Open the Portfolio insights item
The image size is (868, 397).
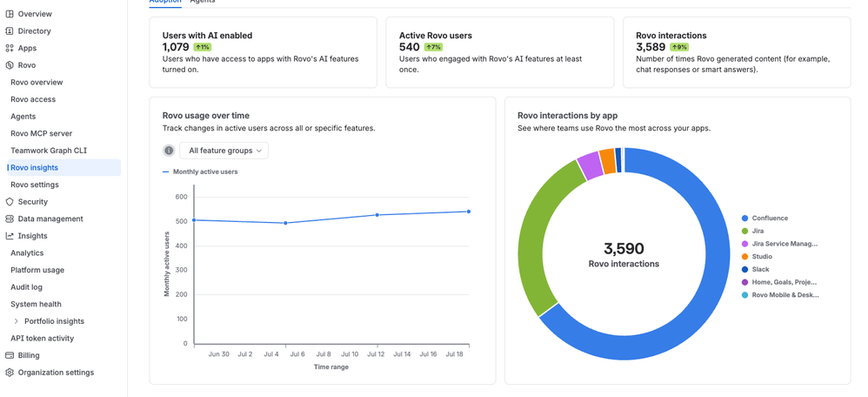54,321
